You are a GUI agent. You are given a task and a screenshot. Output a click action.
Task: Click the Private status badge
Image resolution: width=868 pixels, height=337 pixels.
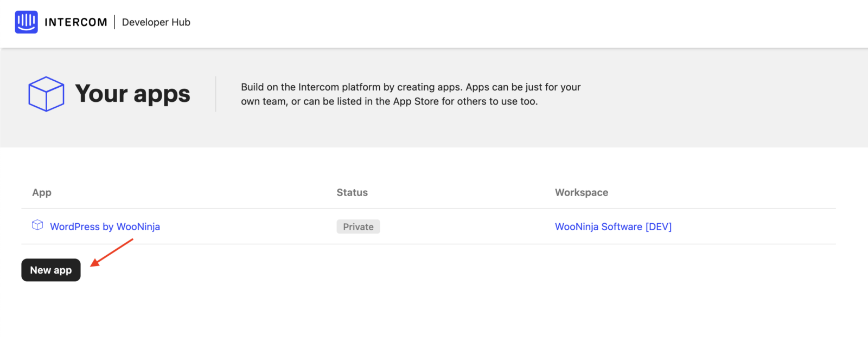click(358, 226)
